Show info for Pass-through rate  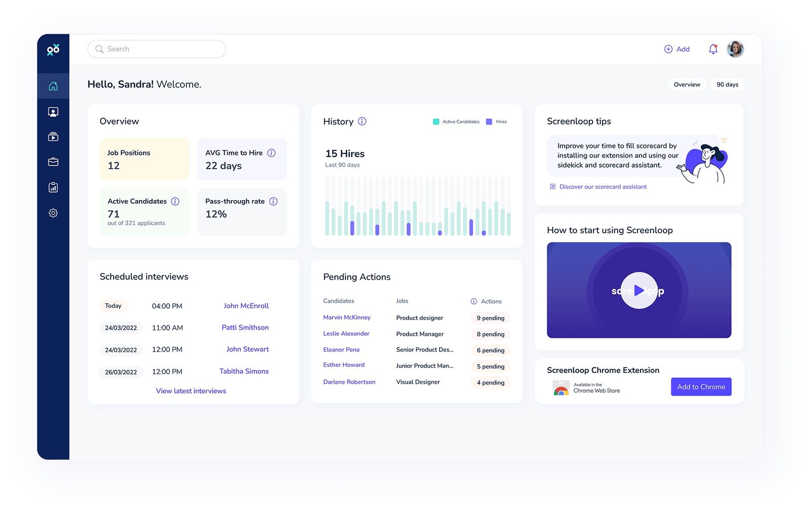(273, 202)
